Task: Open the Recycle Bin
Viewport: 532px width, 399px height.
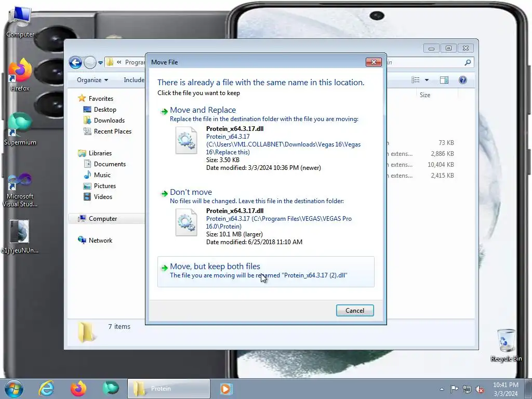Action: click(506, 345)
